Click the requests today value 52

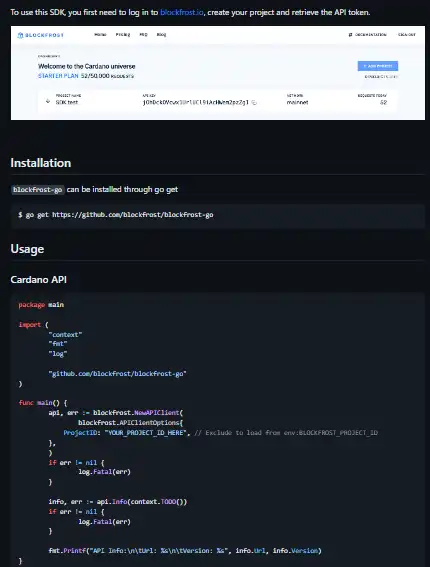[383, 102]
